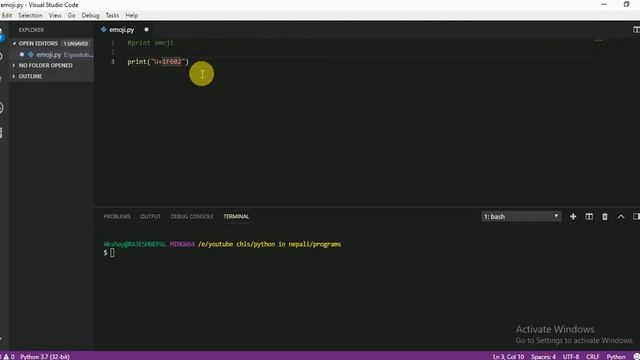This screenshot has height=360, width=640.
Task: Click the EXPLORER sidebar title
Action: [31, 30]
